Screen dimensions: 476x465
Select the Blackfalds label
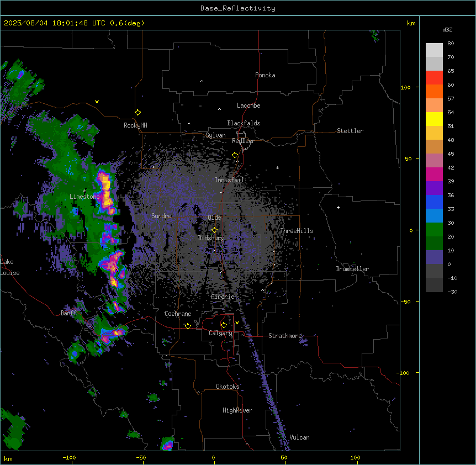(x=244, y=123)
